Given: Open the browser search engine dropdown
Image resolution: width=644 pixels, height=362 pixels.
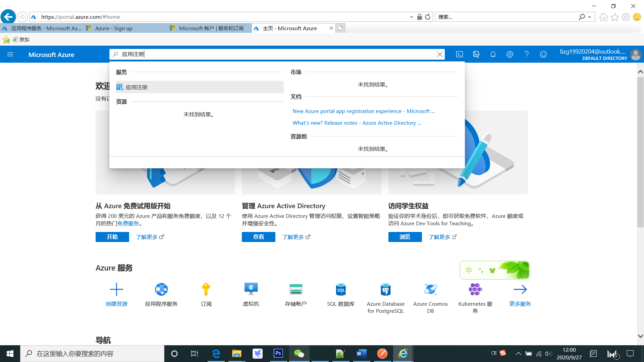Looking at the screenshot, I should click(589, 17).
